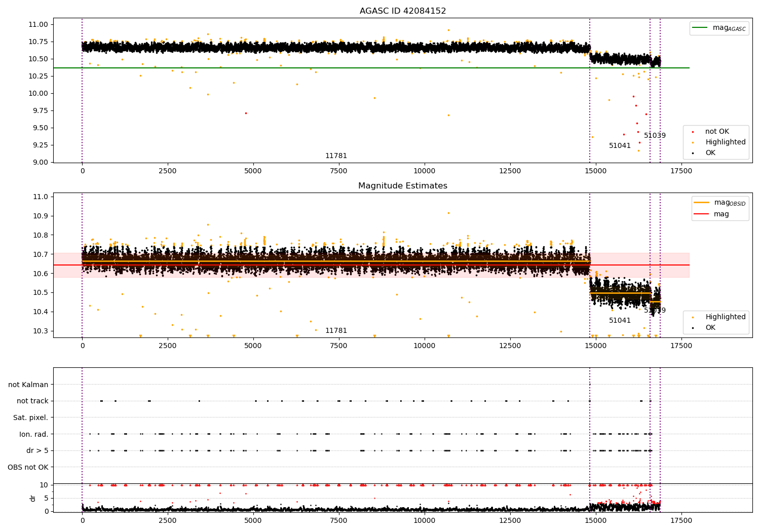Click the '51039' annotation in the top plot
Image resolution: width=760 pixels, height=532 pixels.
[655, 136]
